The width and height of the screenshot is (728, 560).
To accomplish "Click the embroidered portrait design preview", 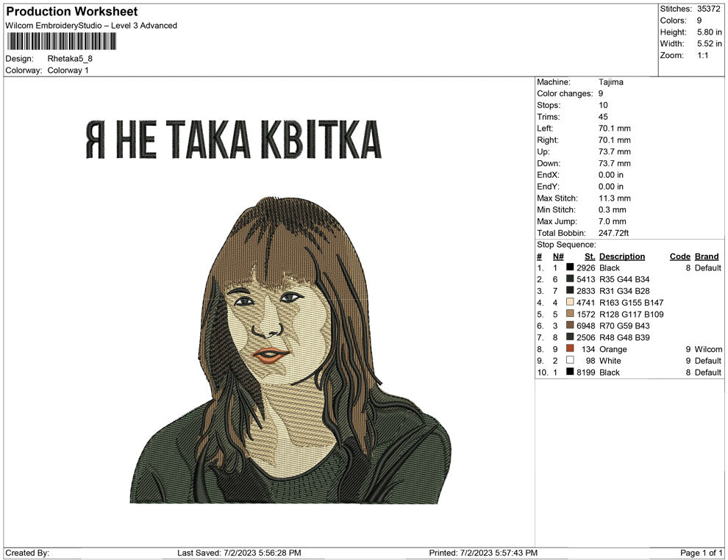I will [x=290, y=353].
